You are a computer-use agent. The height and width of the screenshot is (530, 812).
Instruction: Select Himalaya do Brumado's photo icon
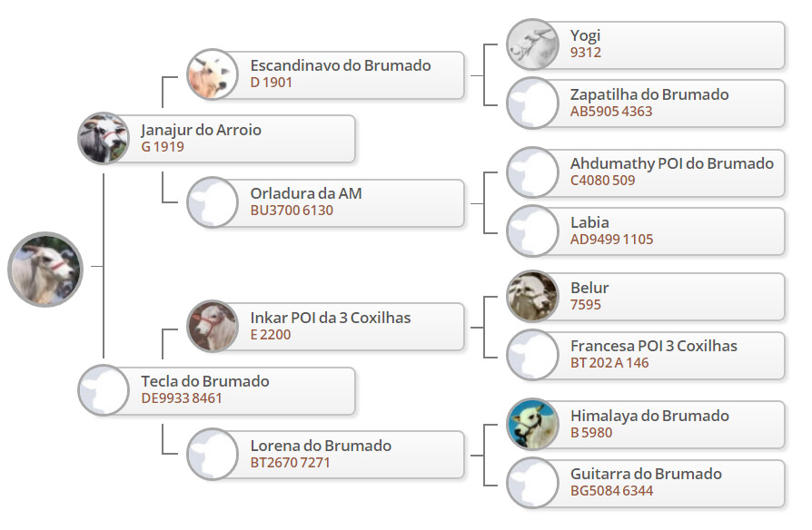[532, 424]
